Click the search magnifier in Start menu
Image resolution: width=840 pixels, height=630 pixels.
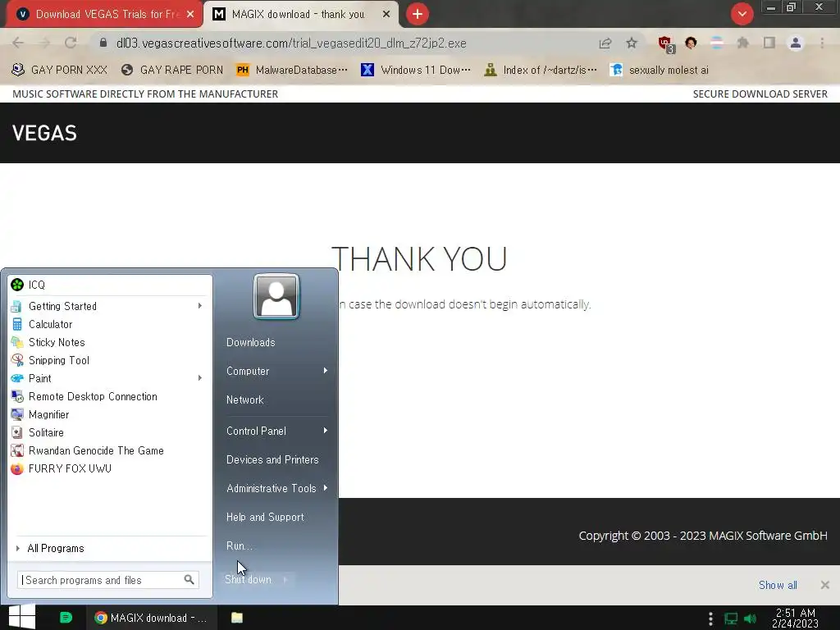(189, 580)
